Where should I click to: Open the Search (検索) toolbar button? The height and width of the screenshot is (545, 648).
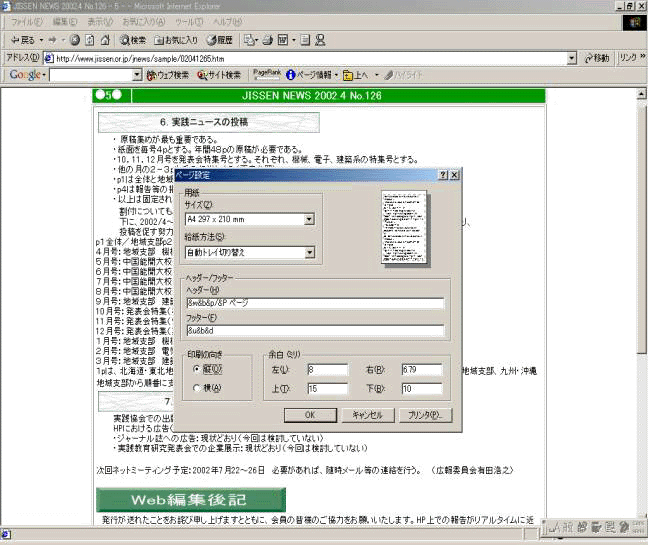132,40
